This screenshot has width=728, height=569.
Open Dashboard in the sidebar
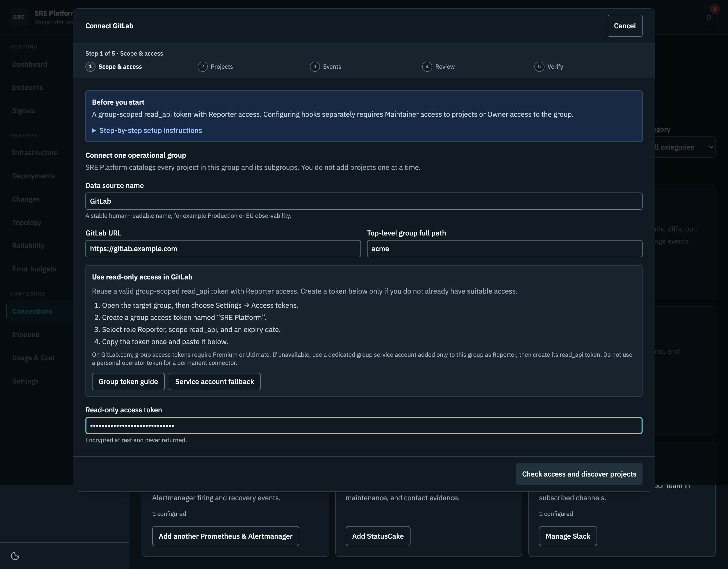click(30, 64)
